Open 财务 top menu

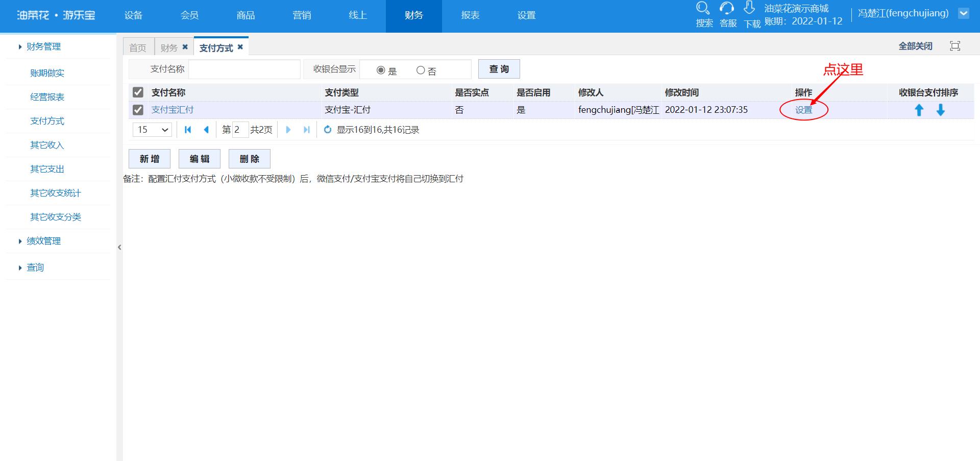(x=414, y=16)
